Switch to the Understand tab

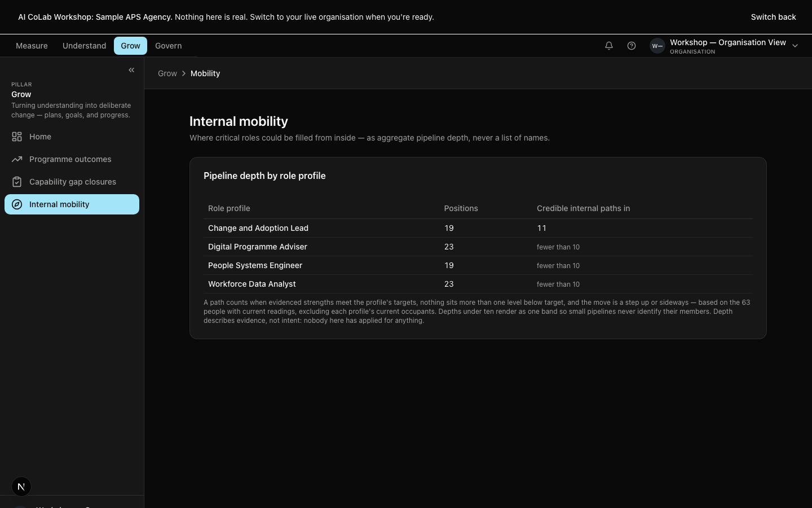tap(84, 46)
